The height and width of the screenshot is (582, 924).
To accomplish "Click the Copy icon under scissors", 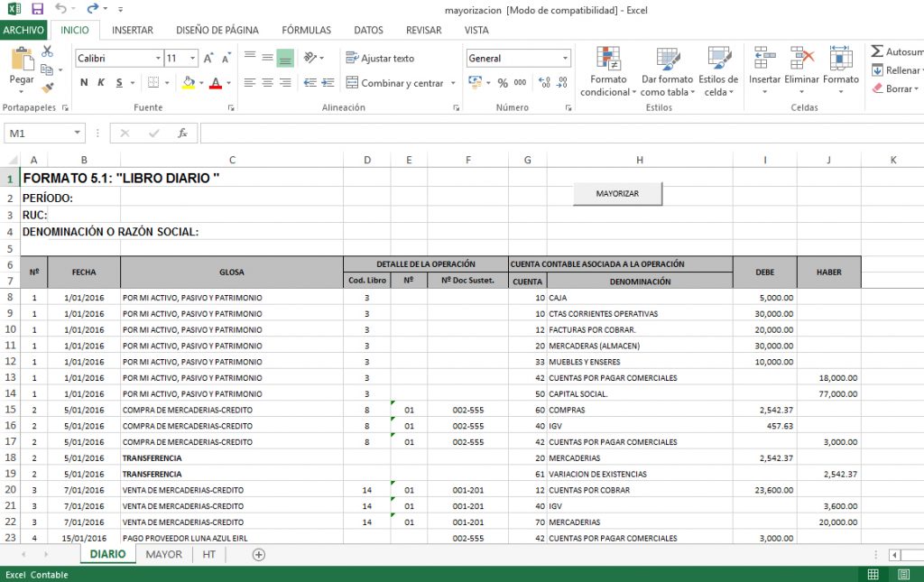I will click(47, 69).
